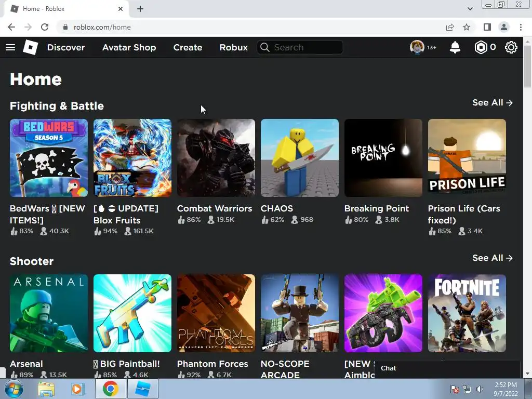Image resolution: width=532 pixels, height=399 pixels.
Task: Open the purple Aimblox gun thumbnail
Action: click(383, 313)
